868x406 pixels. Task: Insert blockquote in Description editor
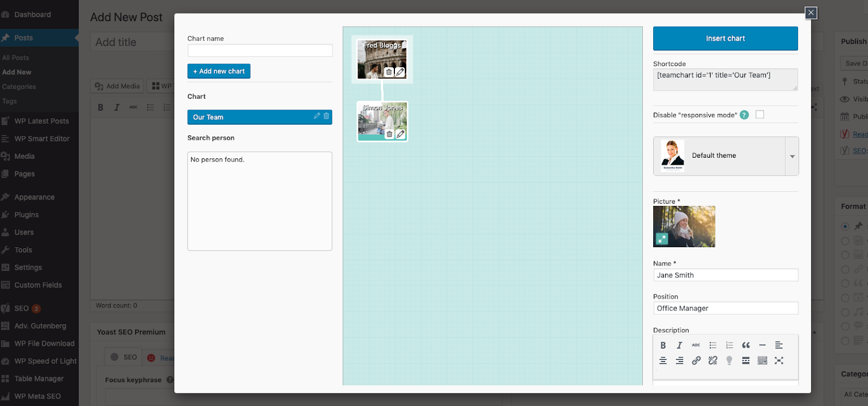pos(746,345)
